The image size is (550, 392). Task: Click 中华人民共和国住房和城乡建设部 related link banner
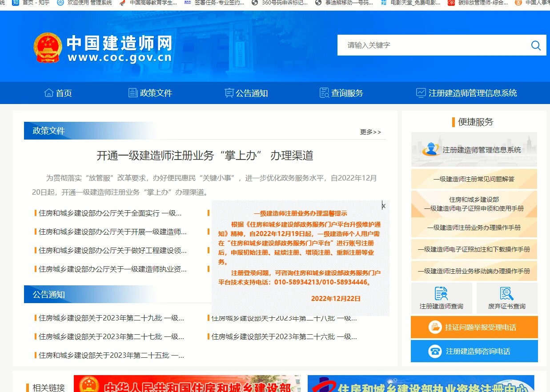[187, 384]
